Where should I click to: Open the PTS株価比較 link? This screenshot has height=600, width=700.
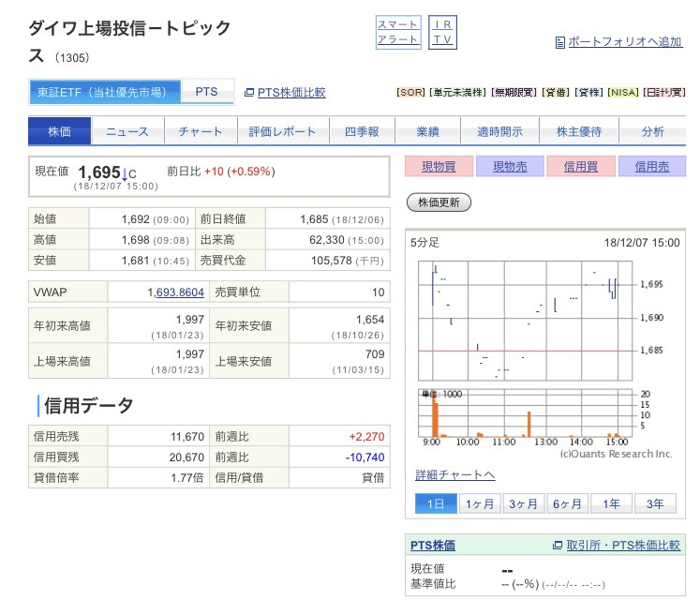291,93
